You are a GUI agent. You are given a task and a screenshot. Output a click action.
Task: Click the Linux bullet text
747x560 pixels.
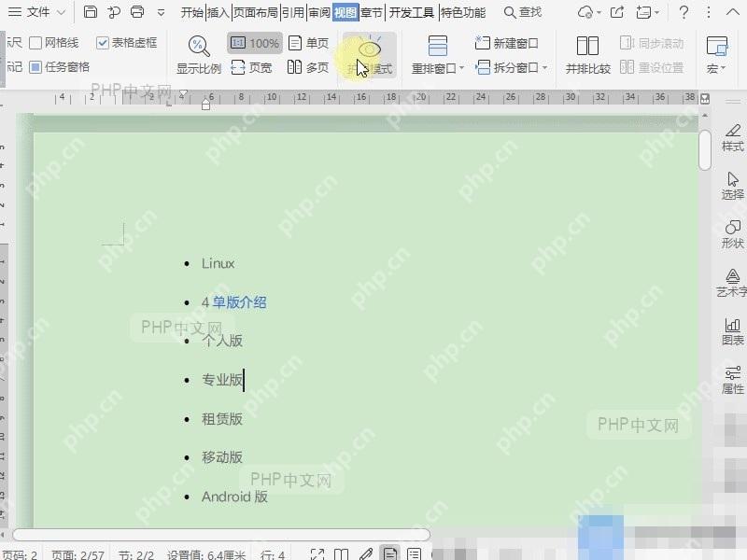[218, 263]
